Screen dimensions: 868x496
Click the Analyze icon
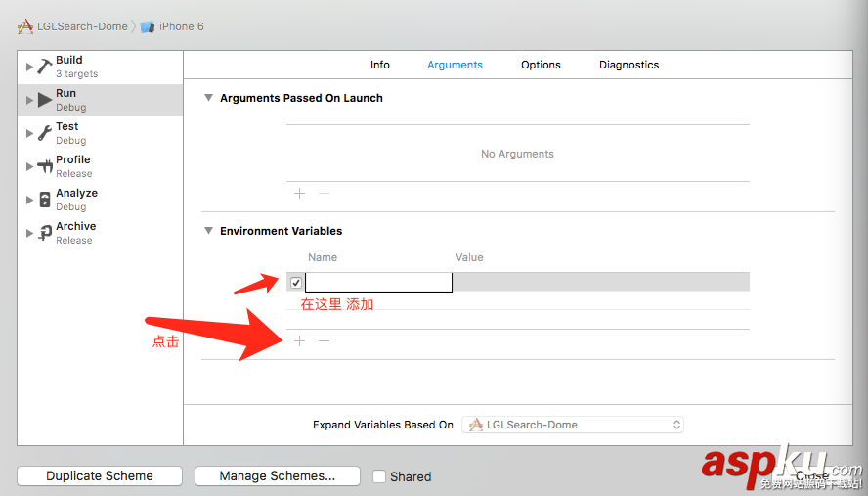(45, 200)
